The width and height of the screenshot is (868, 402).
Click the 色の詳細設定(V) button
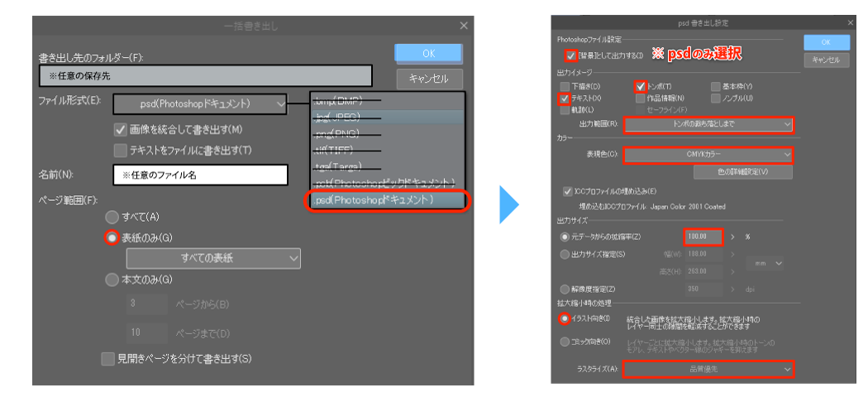tap(743, 172)
